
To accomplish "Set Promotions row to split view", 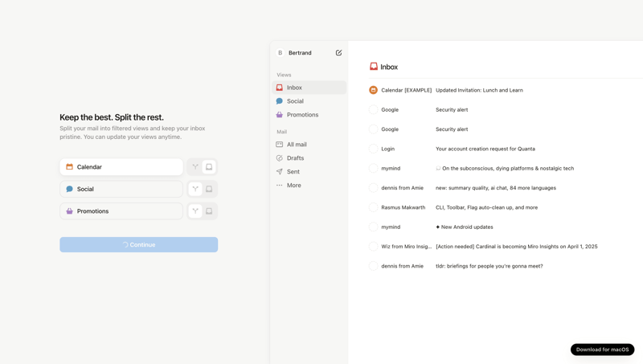I will (x=195, y=211).
